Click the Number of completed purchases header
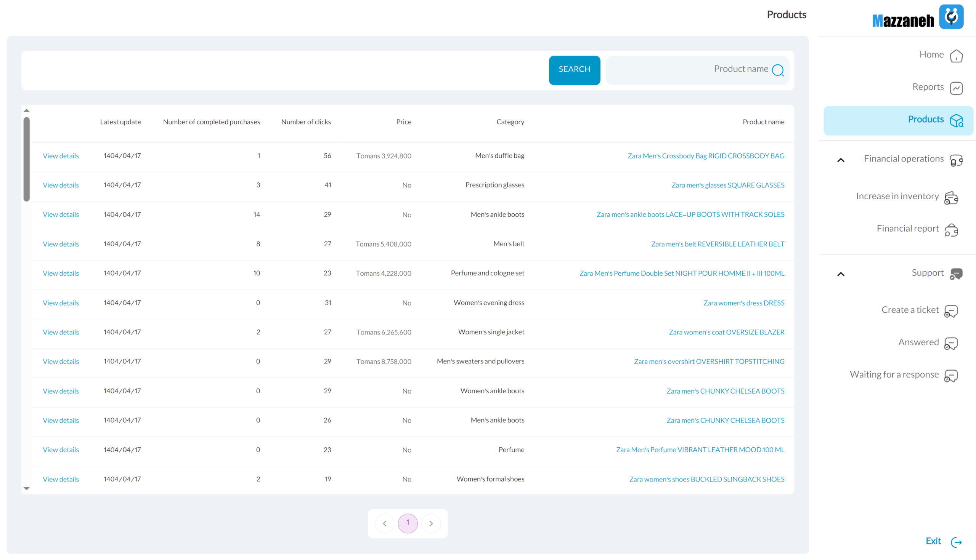The height and width of the screenshot is (560, 976). click(211, 122)
